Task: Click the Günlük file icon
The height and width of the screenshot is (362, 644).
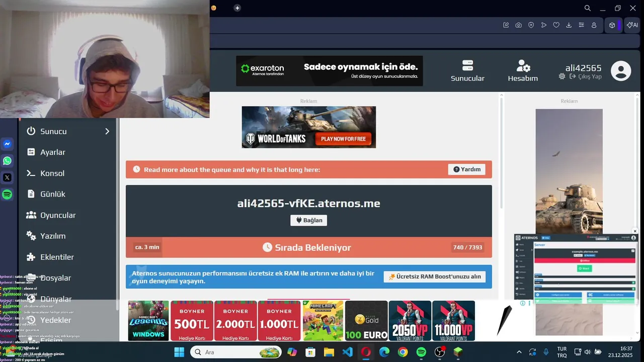Action: click(31, 194)
